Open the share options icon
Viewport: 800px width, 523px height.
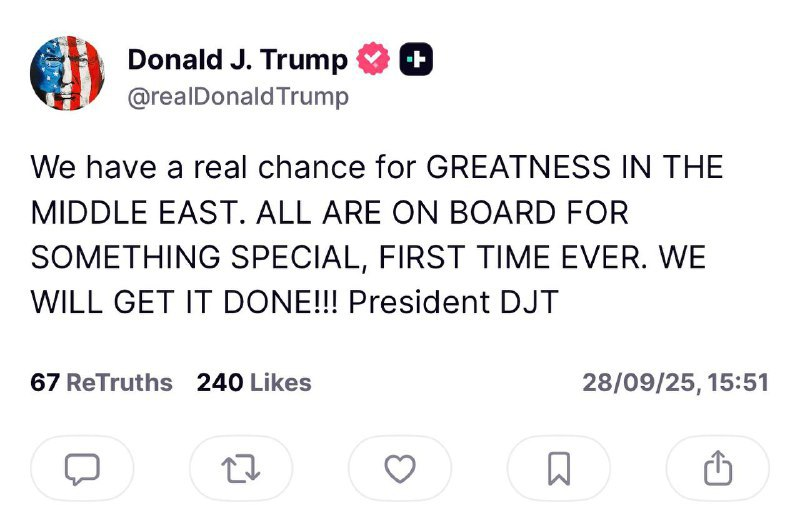(718, 468)
